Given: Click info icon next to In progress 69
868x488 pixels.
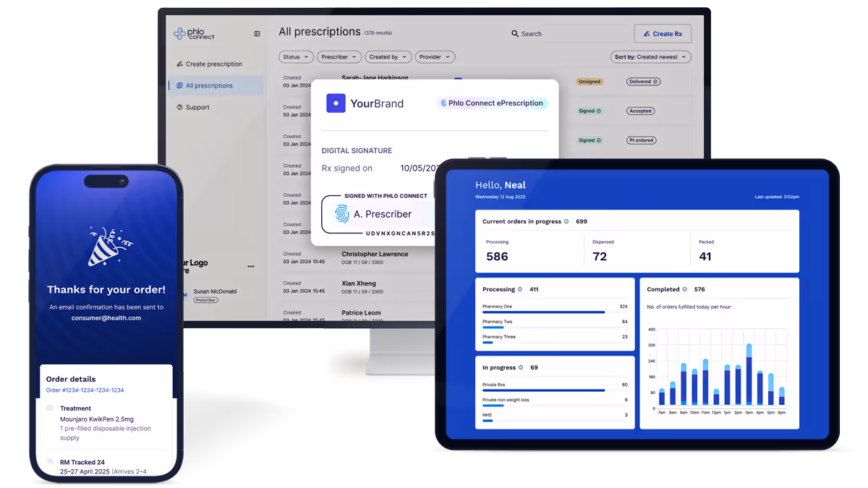Looking at the screenshot, I should [521, 368].
